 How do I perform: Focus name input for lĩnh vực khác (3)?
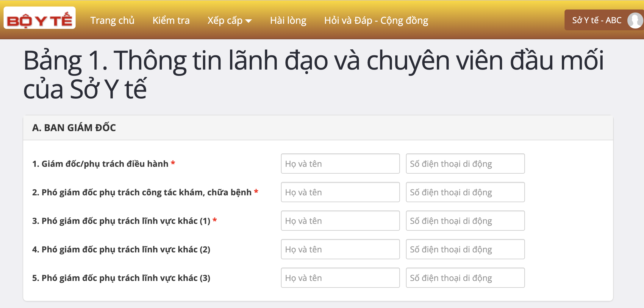340,278
